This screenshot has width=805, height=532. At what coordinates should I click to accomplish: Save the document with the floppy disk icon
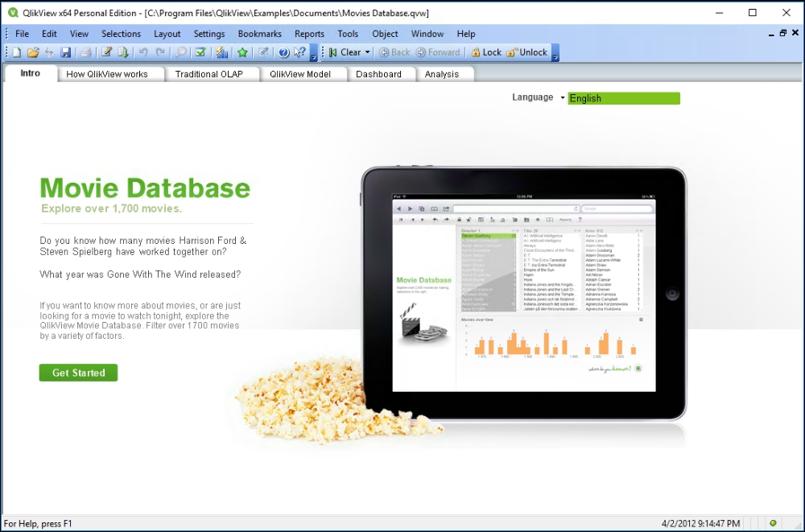click(66, 52)
